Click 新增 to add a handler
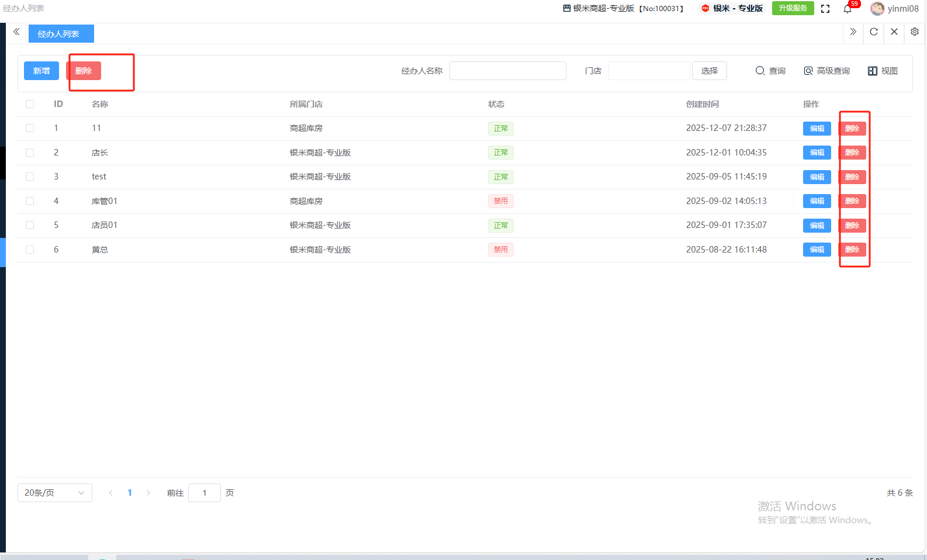The image size is (927, 560). pos(41,71)
